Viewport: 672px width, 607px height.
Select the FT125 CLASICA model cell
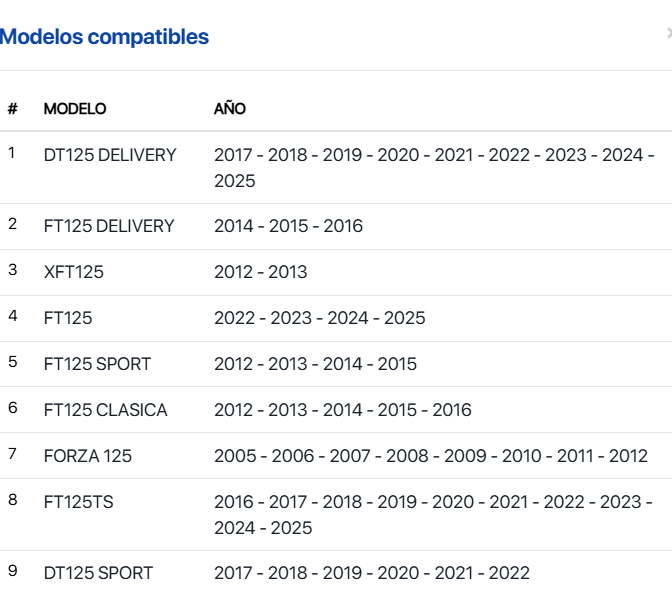pos(105,410)
